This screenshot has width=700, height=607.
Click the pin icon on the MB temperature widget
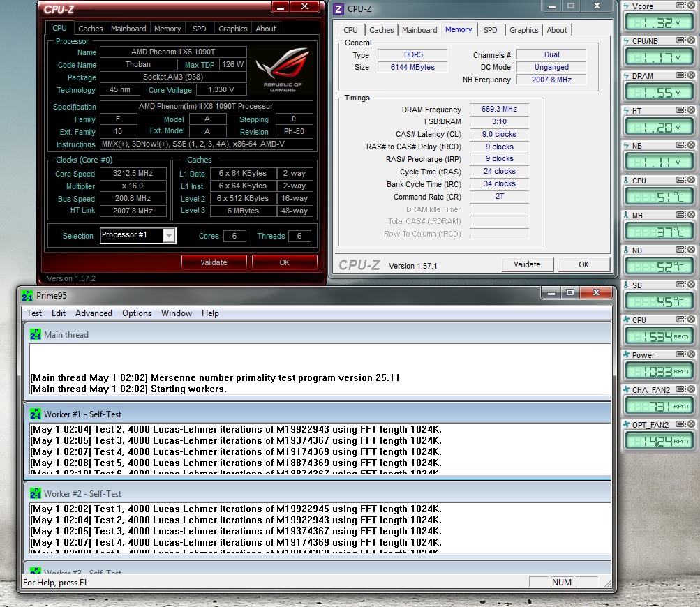tap(680, 215)
